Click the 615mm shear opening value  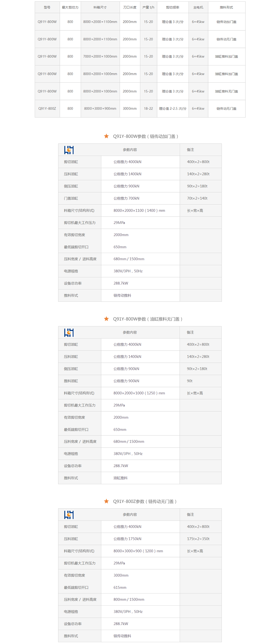(120, 587)
